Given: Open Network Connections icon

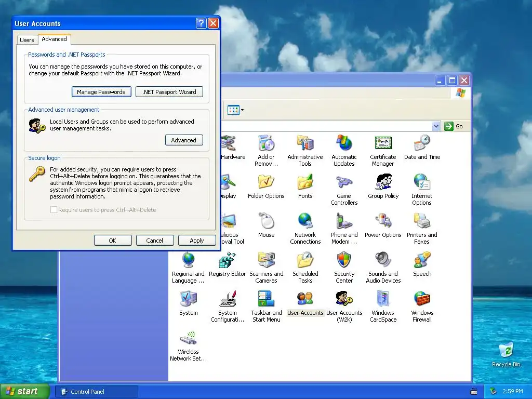Looking at the screenshot, I should point(305,221).
